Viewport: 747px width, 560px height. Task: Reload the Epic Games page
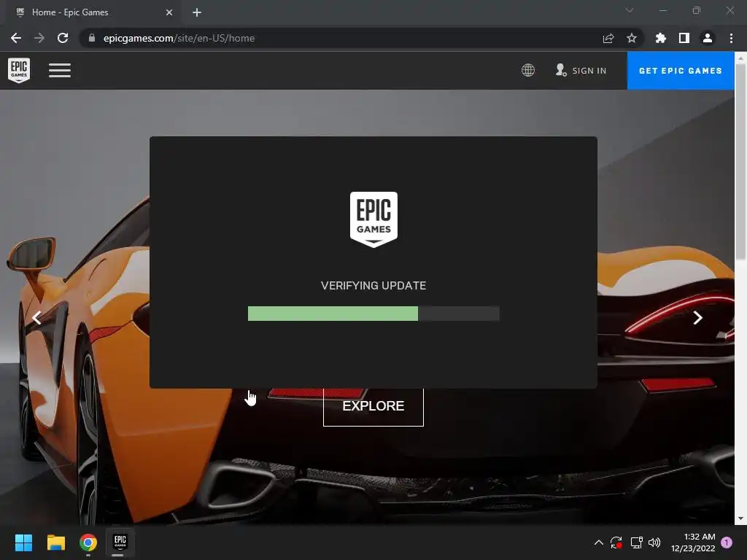[63, 38]
